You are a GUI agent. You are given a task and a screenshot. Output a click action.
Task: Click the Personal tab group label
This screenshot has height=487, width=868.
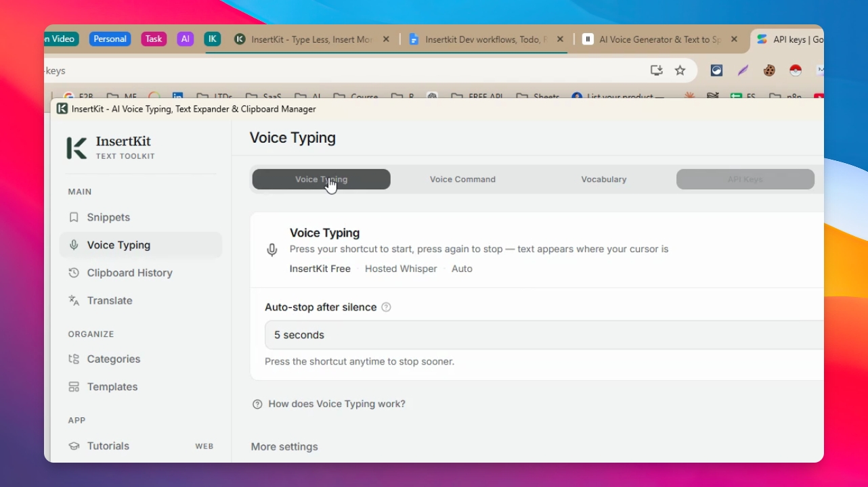pos(110,39)
